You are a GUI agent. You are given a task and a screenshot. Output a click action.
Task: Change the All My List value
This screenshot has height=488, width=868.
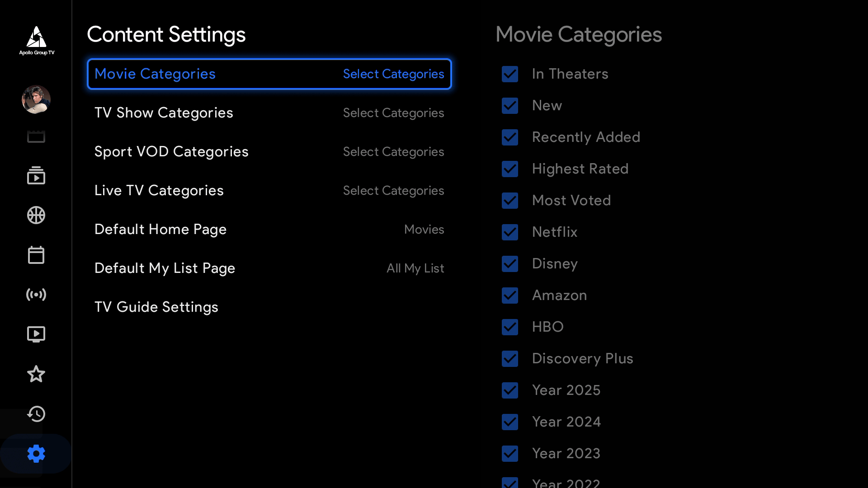click(x=415, y=268)
